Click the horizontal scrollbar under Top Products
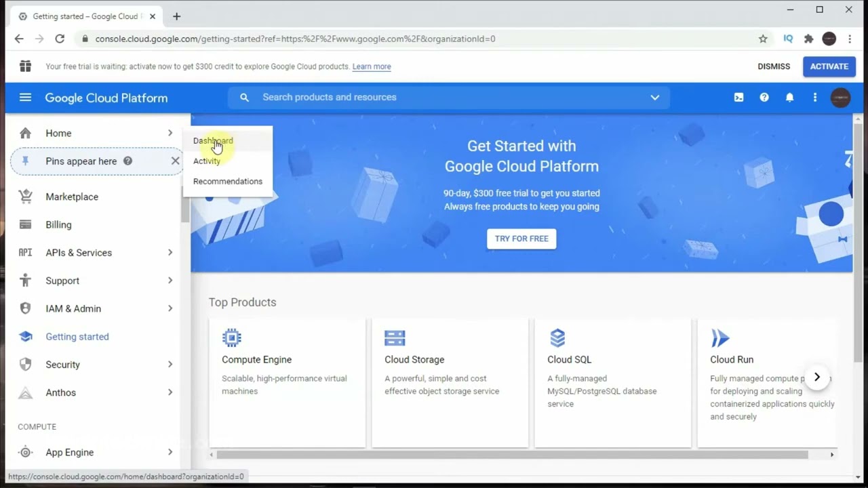 click(x=512, y=455)
